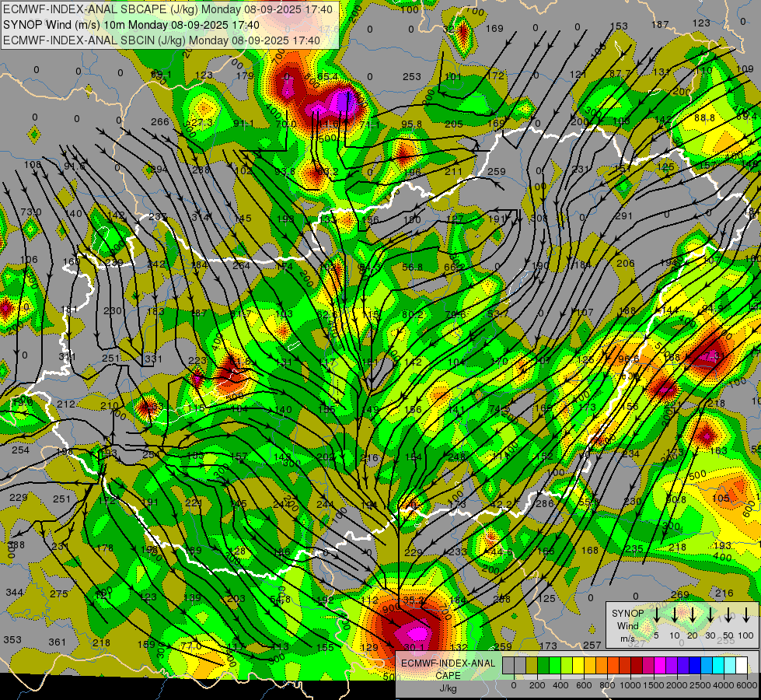Click the map value 253
This screenshot has height=700, width=761.
[x=411, y=76]
